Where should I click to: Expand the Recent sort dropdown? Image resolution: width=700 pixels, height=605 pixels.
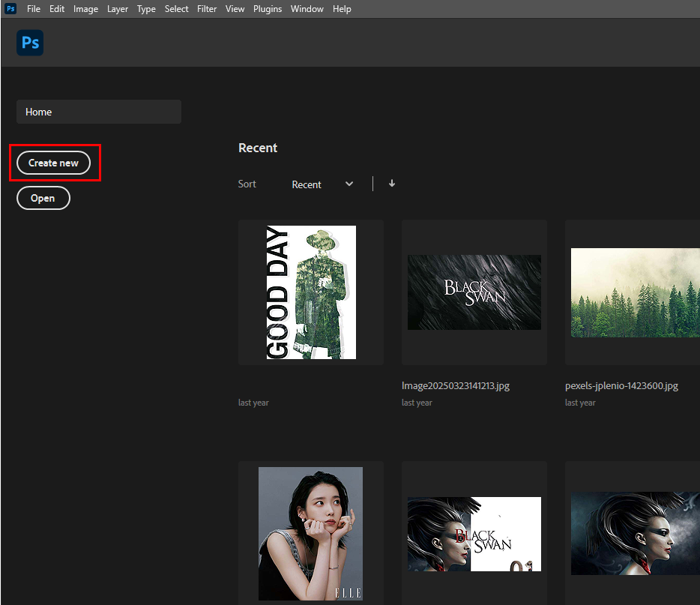point(322,184)
